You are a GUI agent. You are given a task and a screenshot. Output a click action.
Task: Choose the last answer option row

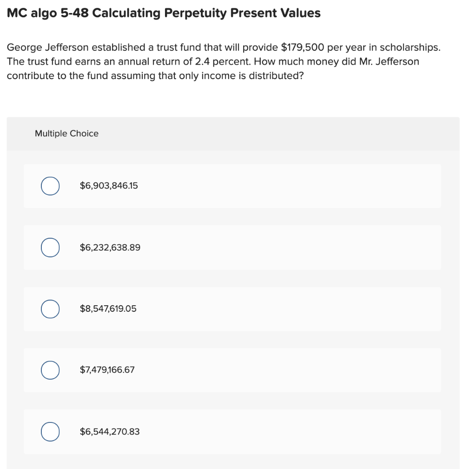tap(232, 431)
